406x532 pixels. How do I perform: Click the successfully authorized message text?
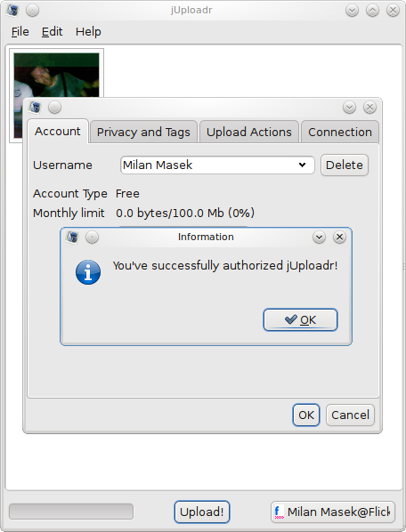pyautogui.click(x=225, y=266)
